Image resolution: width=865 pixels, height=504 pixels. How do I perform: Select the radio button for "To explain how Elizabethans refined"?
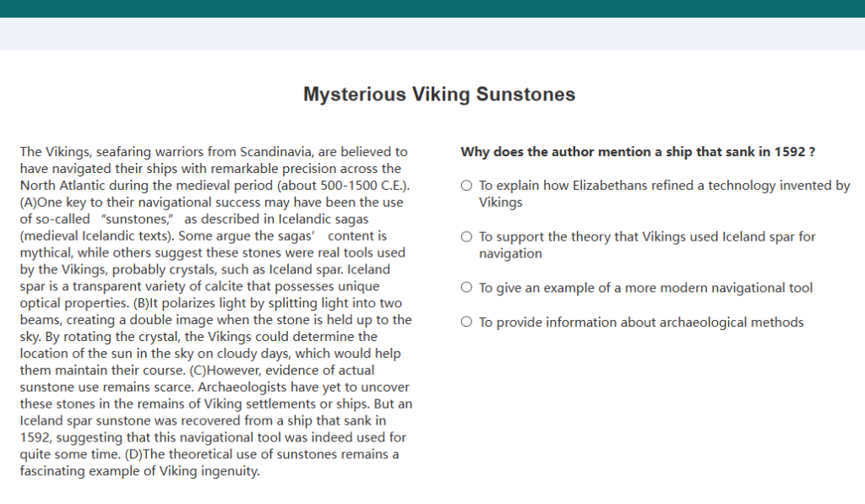pyautogui.click(x=466, y=186)
